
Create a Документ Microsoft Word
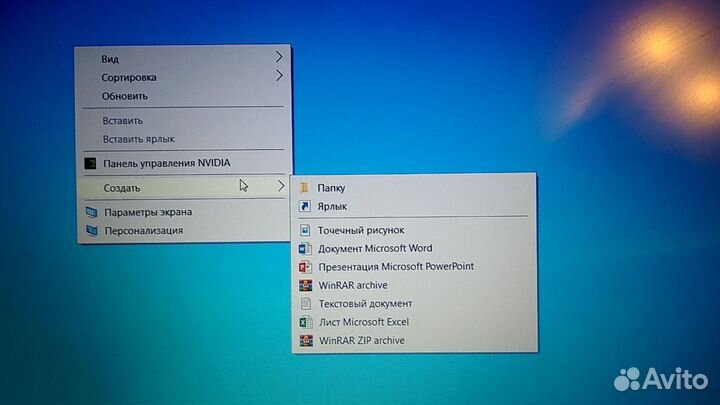tap(414, 248)
